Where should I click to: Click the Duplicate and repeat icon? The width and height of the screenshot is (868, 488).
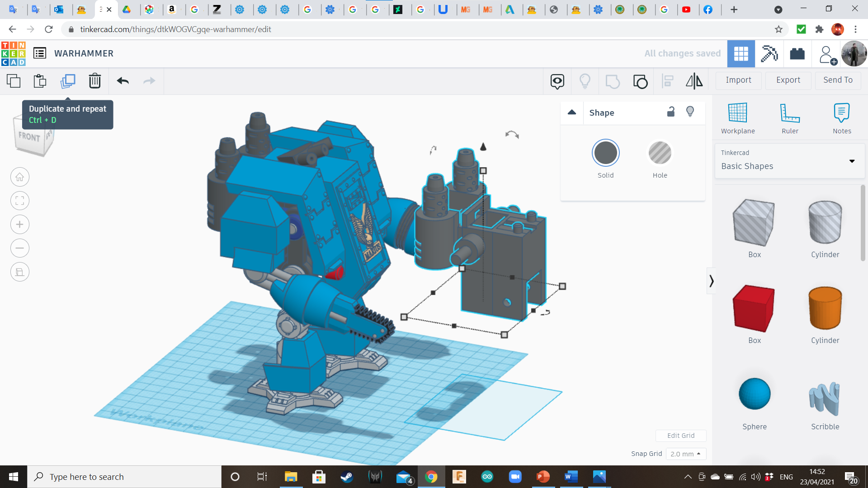pos(68,81)
